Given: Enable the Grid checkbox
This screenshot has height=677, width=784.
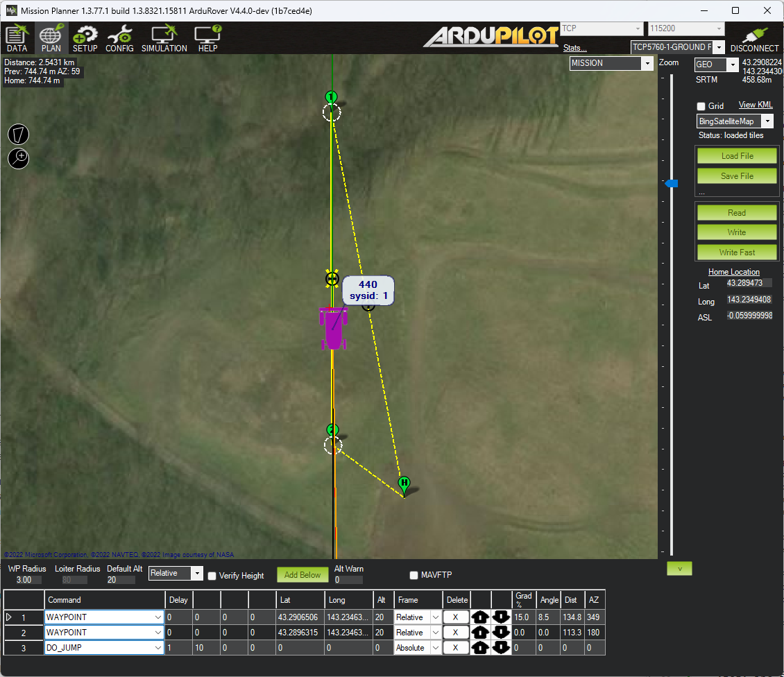Looking at the screenshot, I should point(701,106).
